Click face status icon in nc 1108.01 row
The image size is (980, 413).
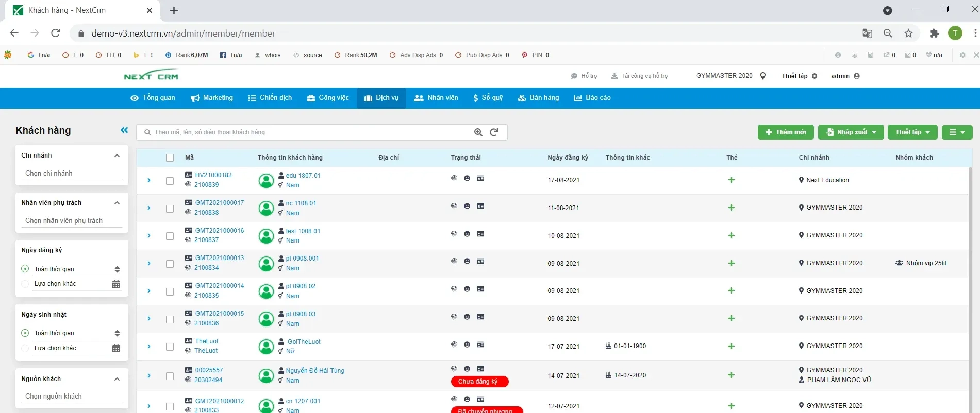(x=467, y=206)
